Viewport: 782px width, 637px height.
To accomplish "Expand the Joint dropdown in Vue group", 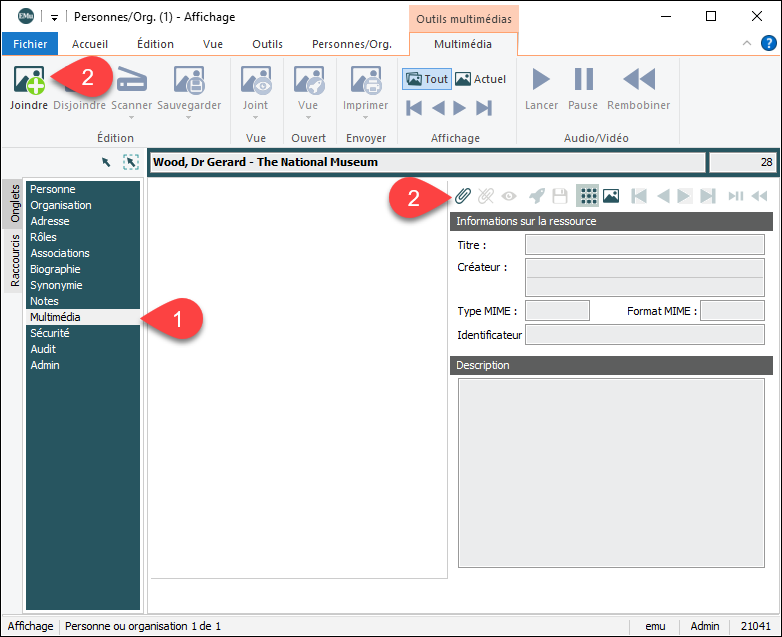I will coord(255,117).
